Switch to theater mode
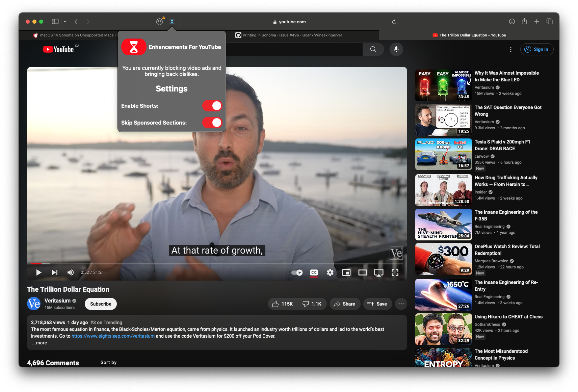 point(363,272)
